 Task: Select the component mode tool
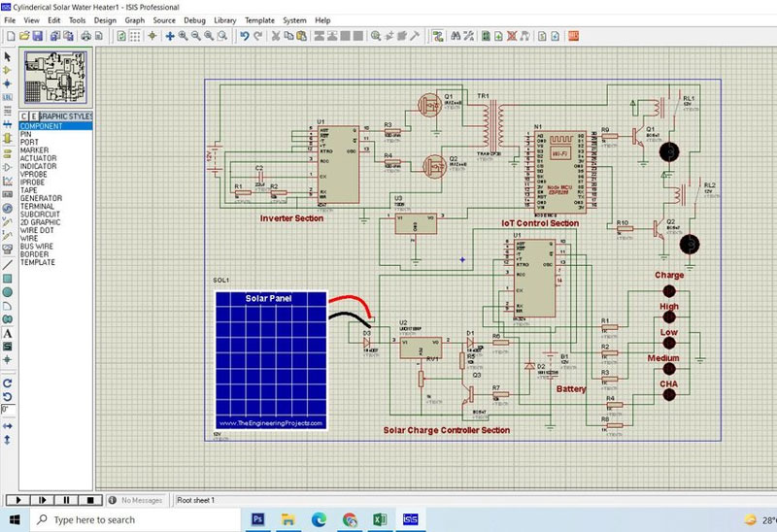(8, 70)
